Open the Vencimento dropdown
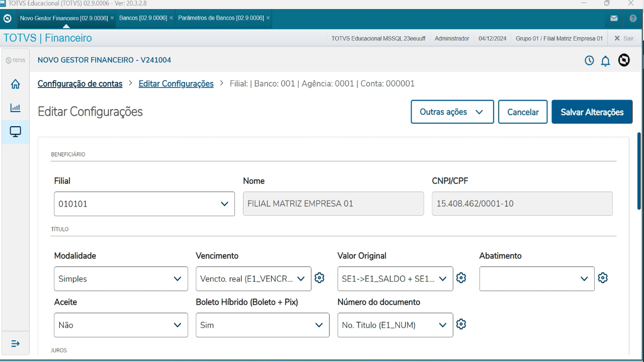 [254, 279]
